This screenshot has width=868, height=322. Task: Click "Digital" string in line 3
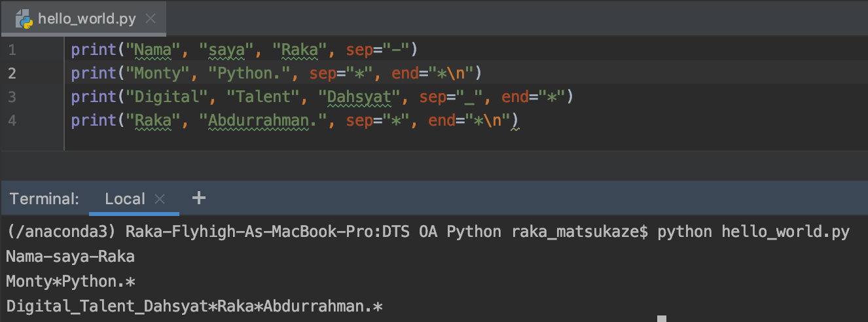pos(166,97)
